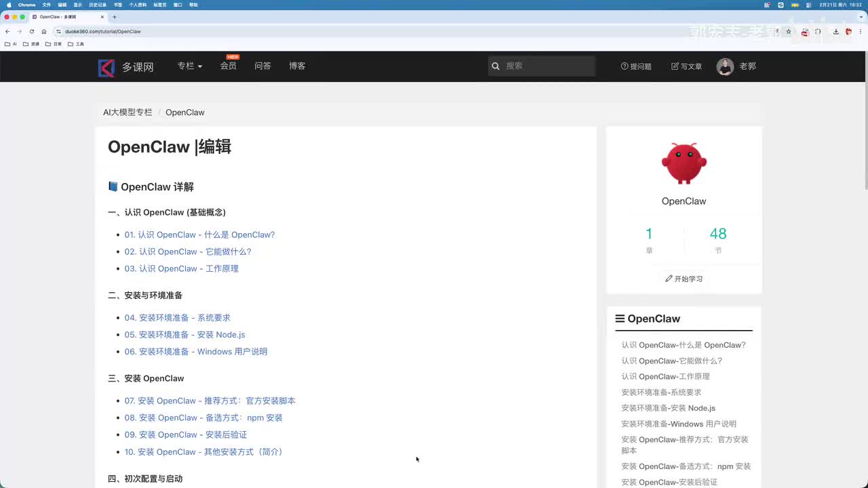Image resolution: width=868 pixels, height=488 pixels.
Task: Open the 书签 menu in menu bar
Action: click(118, 5)
